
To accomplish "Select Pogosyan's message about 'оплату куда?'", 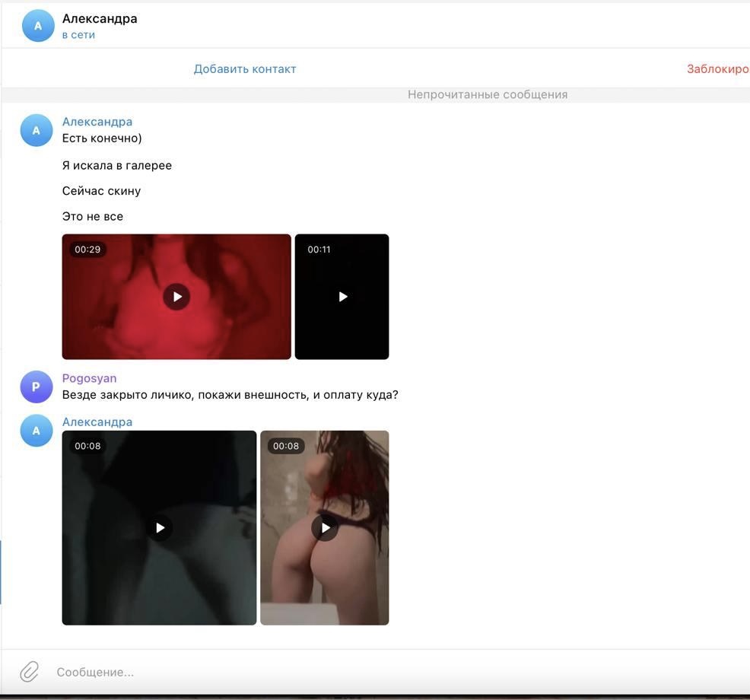I will (x=230, y=395).
